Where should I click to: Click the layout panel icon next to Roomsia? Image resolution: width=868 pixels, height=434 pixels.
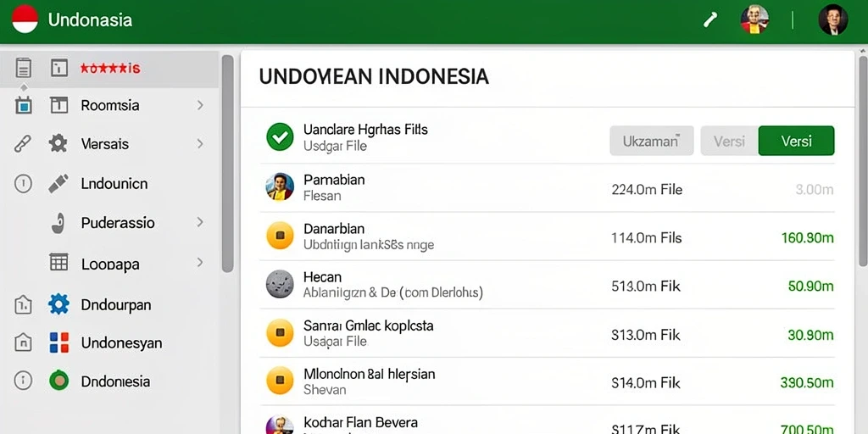(58, 105)
